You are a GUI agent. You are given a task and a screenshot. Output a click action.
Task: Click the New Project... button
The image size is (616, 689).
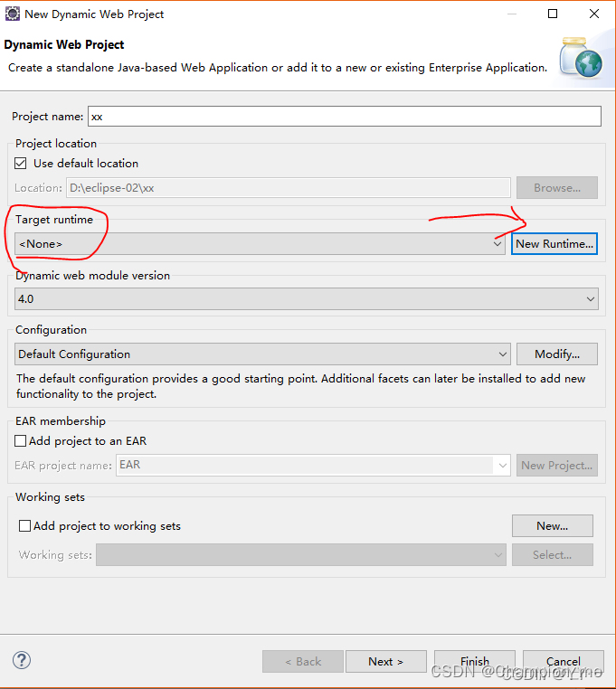click(x=557, y=465)
